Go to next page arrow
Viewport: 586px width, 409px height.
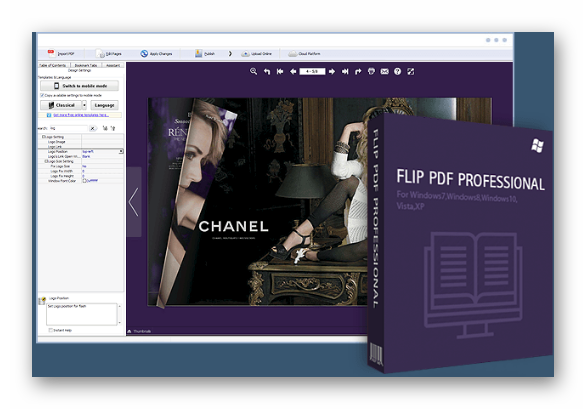[332, 71]
